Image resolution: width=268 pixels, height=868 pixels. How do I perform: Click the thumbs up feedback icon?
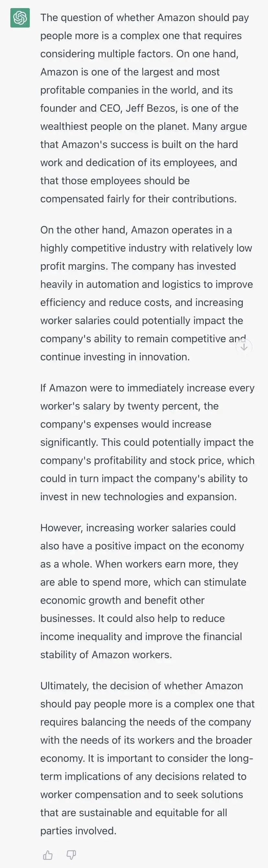click(x=48, y=855)
